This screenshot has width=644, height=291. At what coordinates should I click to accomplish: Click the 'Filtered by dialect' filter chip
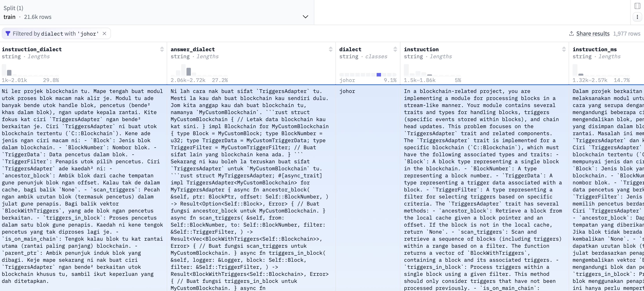56,34
